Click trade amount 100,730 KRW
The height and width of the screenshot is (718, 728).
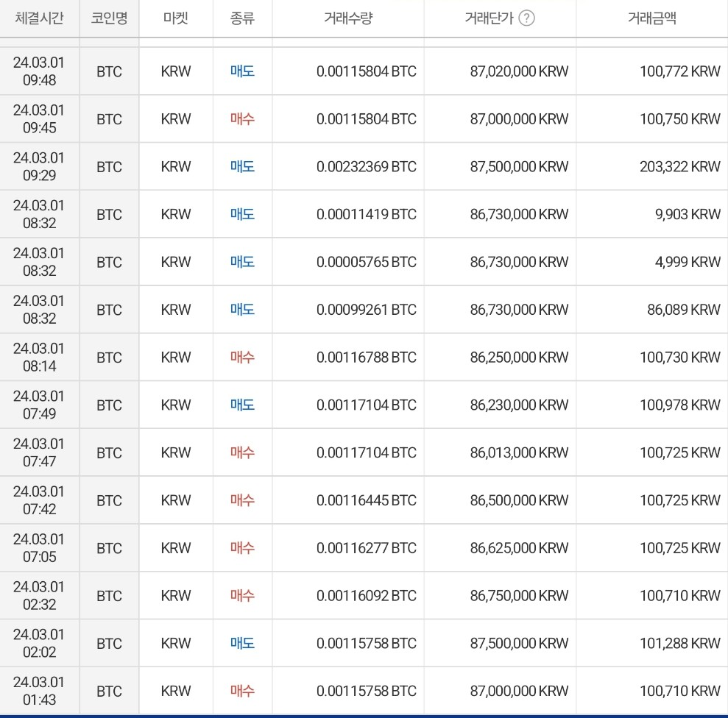coord(679,358)
